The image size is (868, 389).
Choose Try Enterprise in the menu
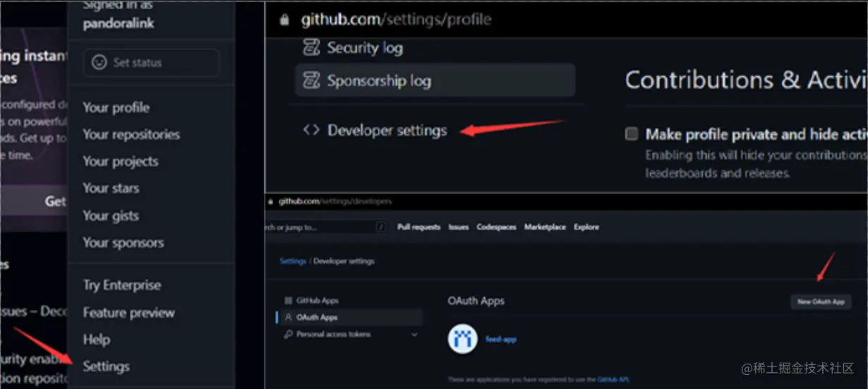pos(122,285)
